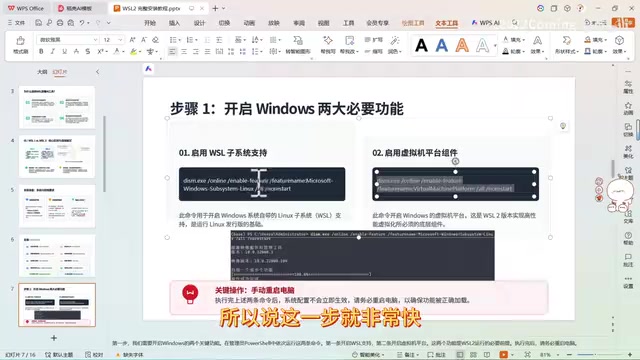
Task: Adjust the zoom slider in status bar
Action: [600, 355]
